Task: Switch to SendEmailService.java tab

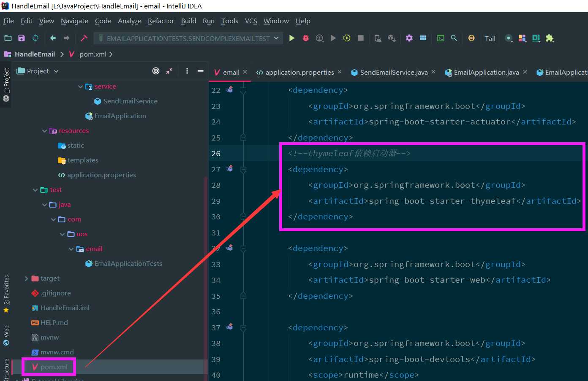Action: pos(394,72)
